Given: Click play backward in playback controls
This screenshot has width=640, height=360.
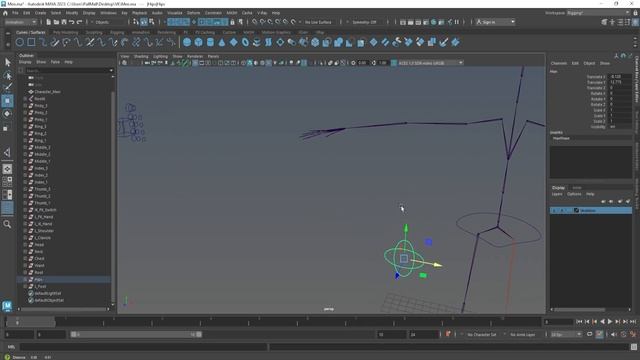Looking at the screenshot, I should [x=602, y=322].
